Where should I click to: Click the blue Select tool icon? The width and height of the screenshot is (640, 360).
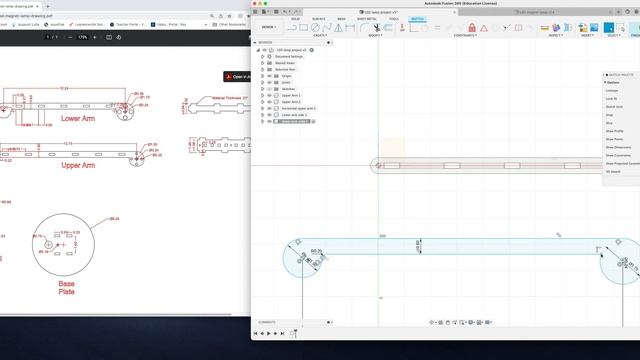[x=609, y=28]
